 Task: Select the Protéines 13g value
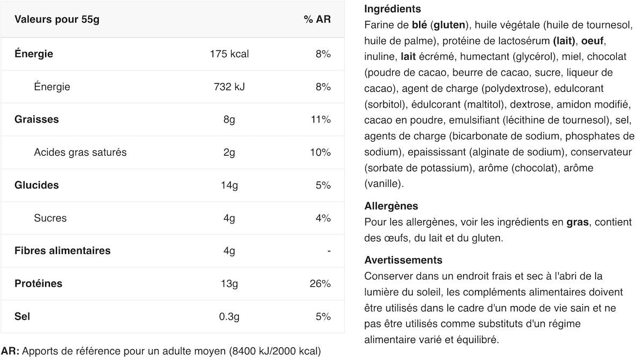tap(229, 284)
